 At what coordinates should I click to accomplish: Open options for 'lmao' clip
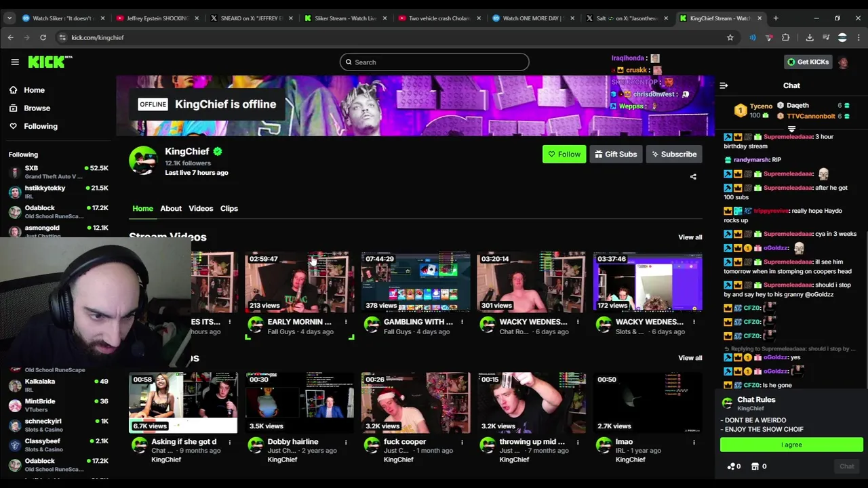click(x=694, y=442)
